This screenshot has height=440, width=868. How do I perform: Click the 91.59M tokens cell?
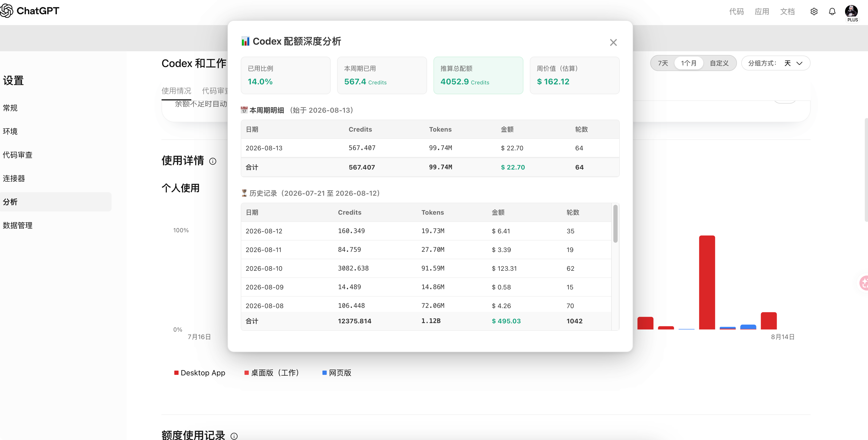tap(433, 268)
